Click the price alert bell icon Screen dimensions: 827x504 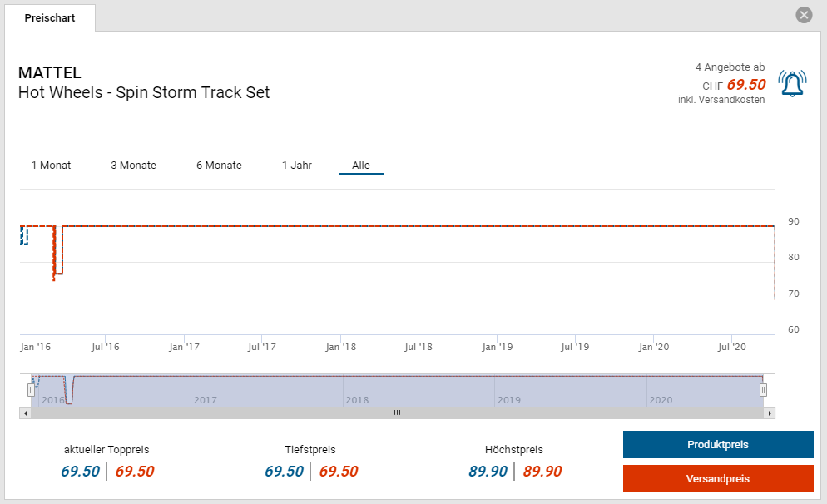792,83
